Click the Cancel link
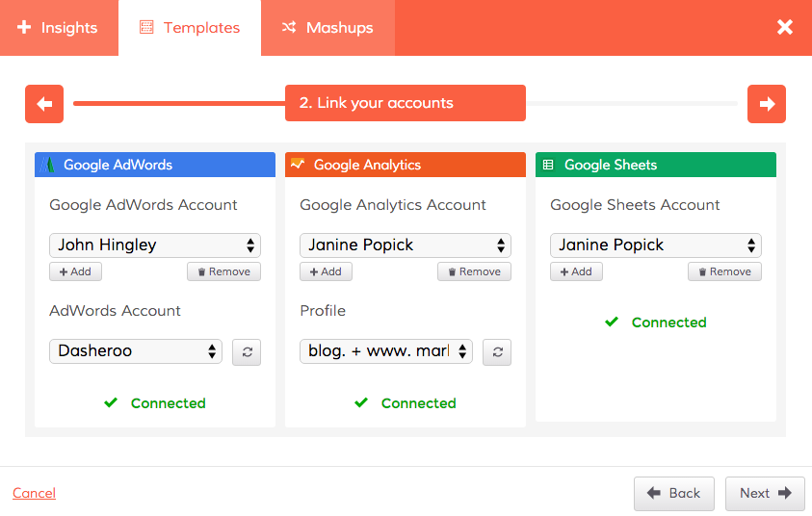Image resolution: width=812 pixels, height=516 pixels. coord(34,493)
